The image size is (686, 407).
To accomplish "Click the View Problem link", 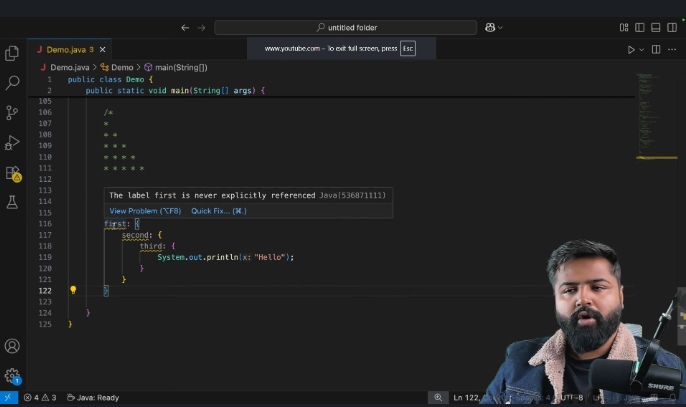I will [x=145, y=211].
